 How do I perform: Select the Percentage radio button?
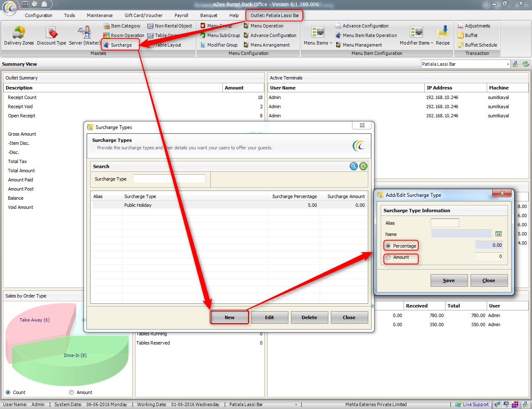click(x=388, y=246)
